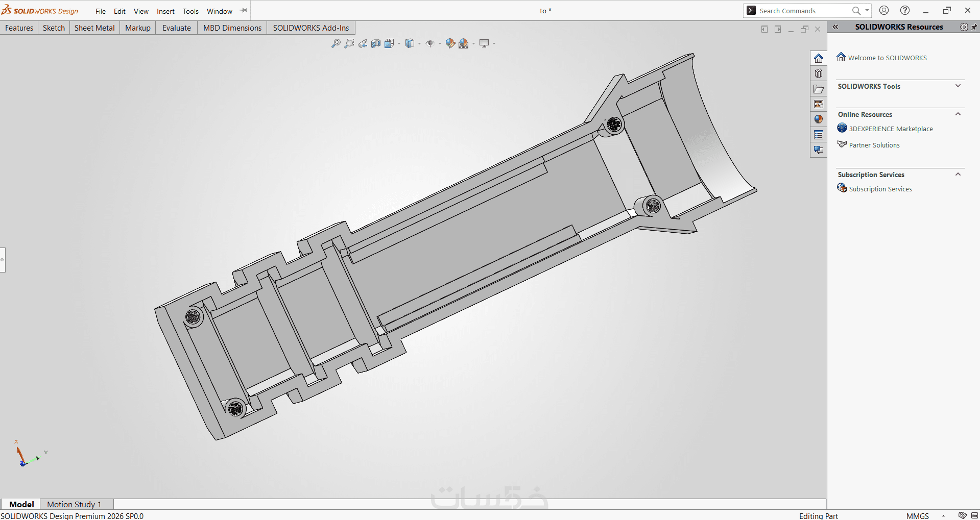Switch to the Features tab
980x520 pixels.
point(19,28)
